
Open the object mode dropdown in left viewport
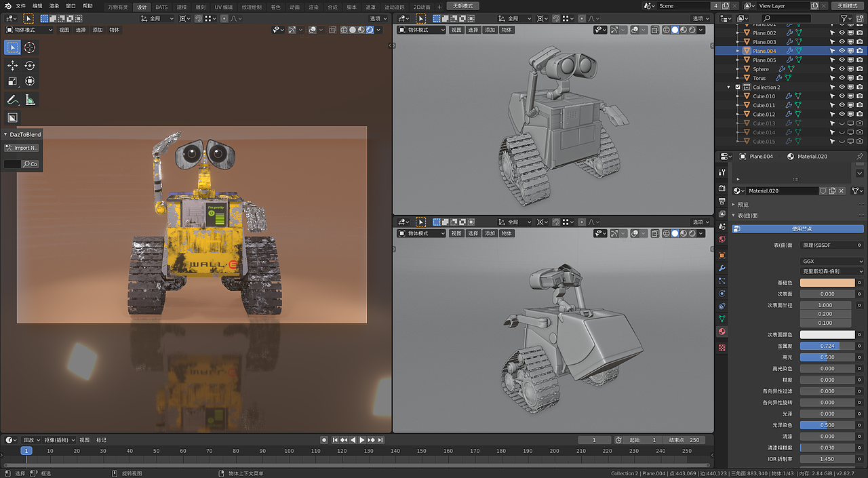coord(29,30)
